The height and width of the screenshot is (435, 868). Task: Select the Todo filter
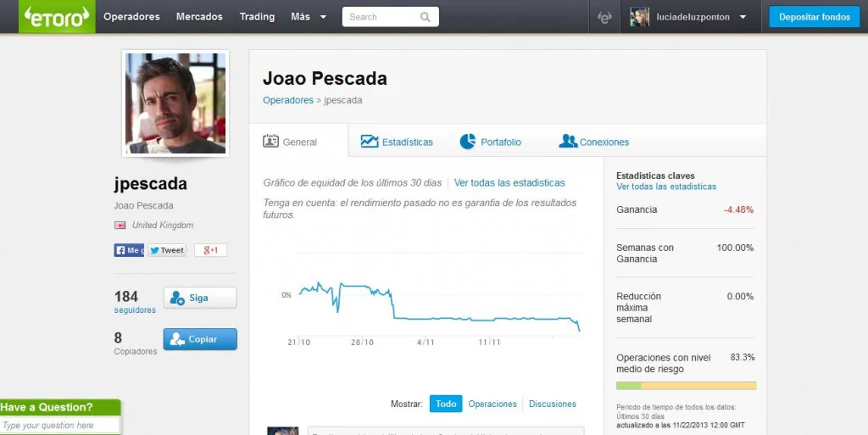446,404
